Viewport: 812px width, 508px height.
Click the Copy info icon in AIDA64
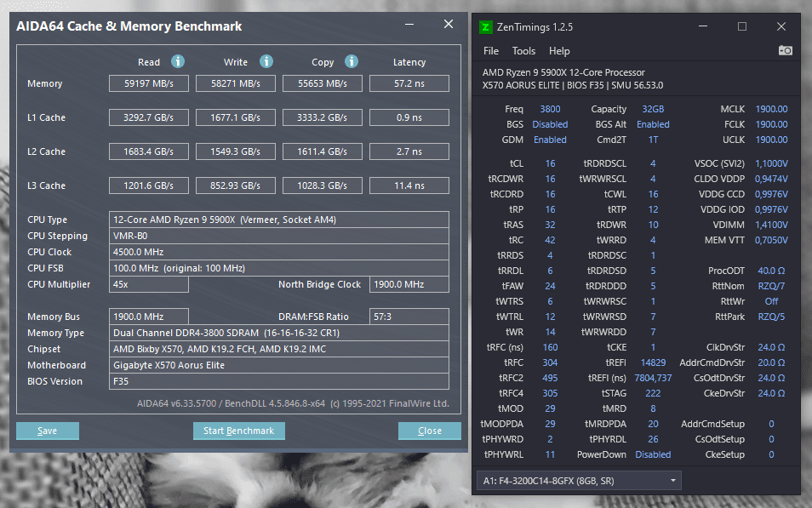pyautogui.click(x=352, y=61)
